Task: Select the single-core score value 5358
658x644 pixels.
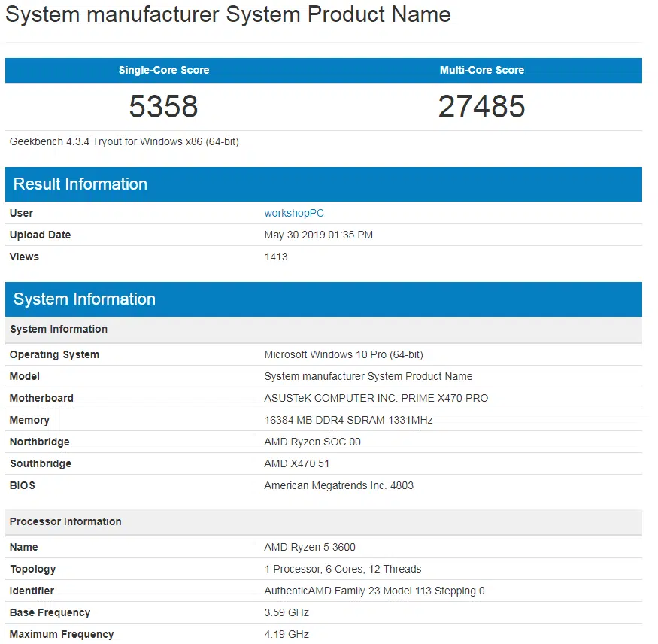Action: [163, 106]
